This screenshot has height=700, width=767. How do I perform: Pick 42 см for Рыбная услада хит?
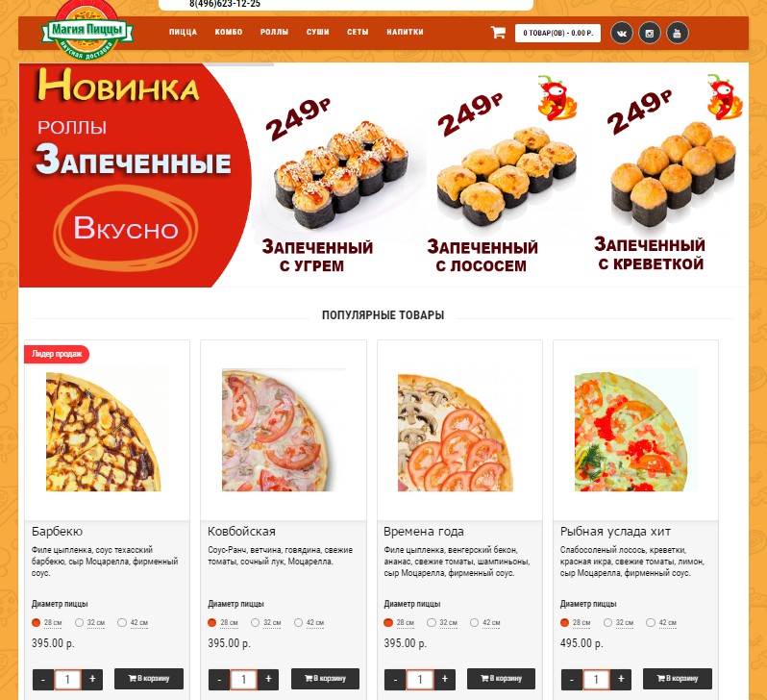[651, 623]
